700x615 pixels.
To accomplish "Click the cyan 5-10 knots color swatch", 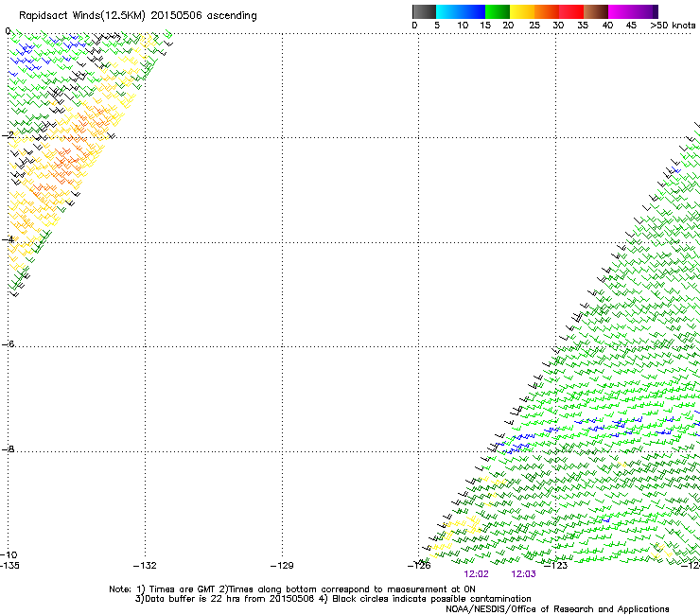I will (448, 11).
